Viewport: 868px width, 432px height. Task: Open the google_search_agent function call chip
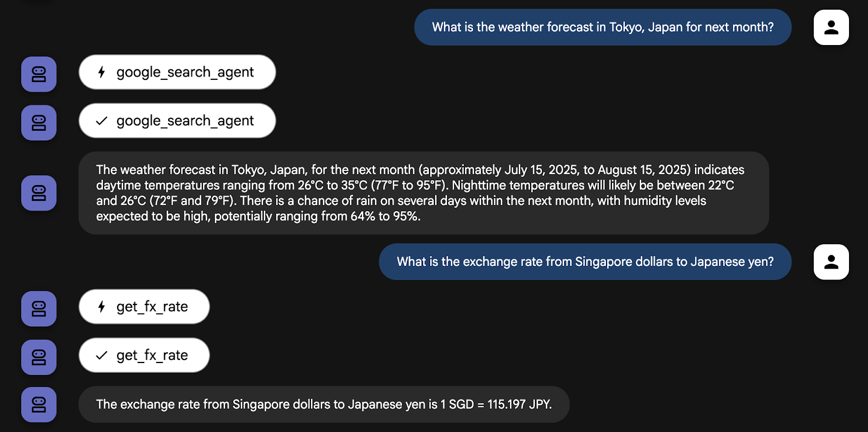[x=177, y=72]
